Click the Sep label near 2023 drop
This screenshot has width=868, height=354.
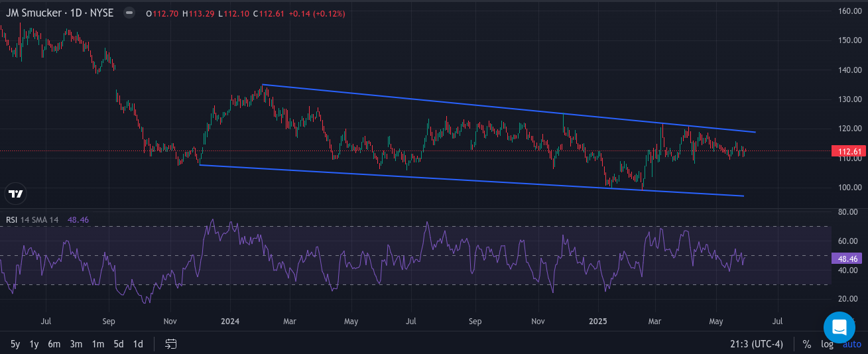[x=109, y=322]
